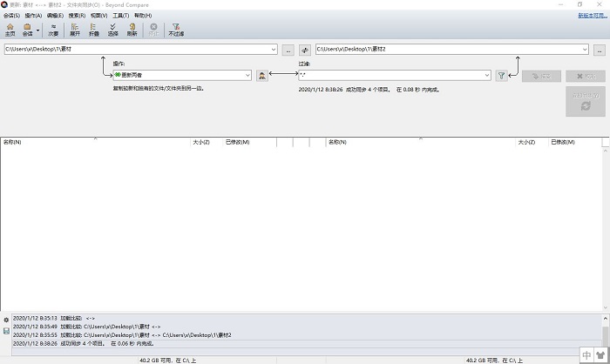Open the 编辑(E) menu
610x364 pixels.
[x=55, y=16]
